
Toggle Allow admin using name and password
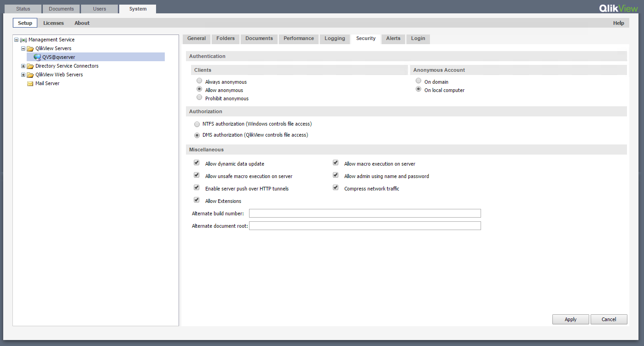pyautogui.click(x=336, y=175)
